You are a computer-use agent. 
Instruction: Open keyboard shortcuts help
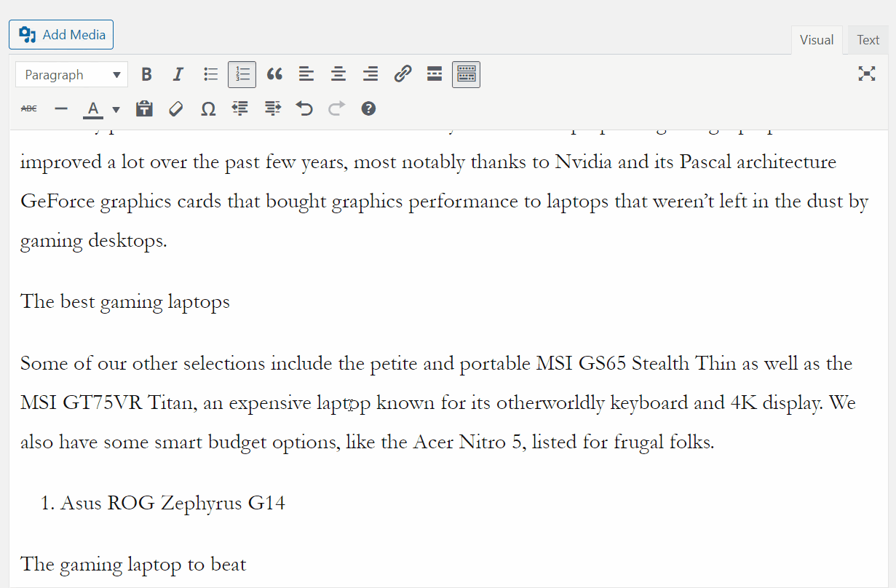click(x=368, y=108)
